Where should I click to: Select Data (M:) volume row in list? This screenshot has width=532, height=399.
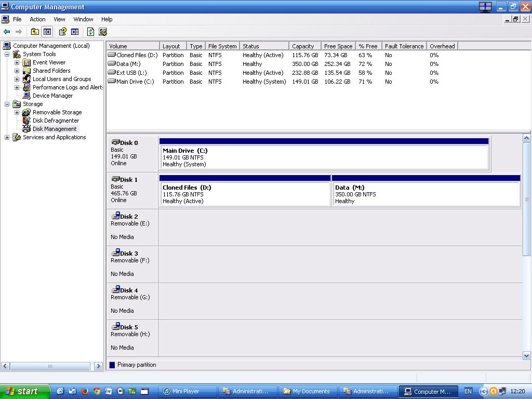(x=273, y=64)
